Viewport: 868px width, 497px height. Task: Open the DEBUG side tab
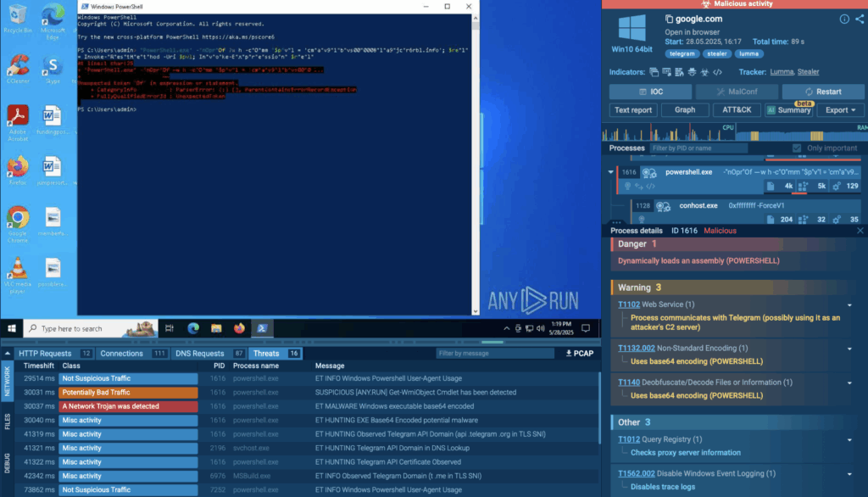tap(7, 463)
